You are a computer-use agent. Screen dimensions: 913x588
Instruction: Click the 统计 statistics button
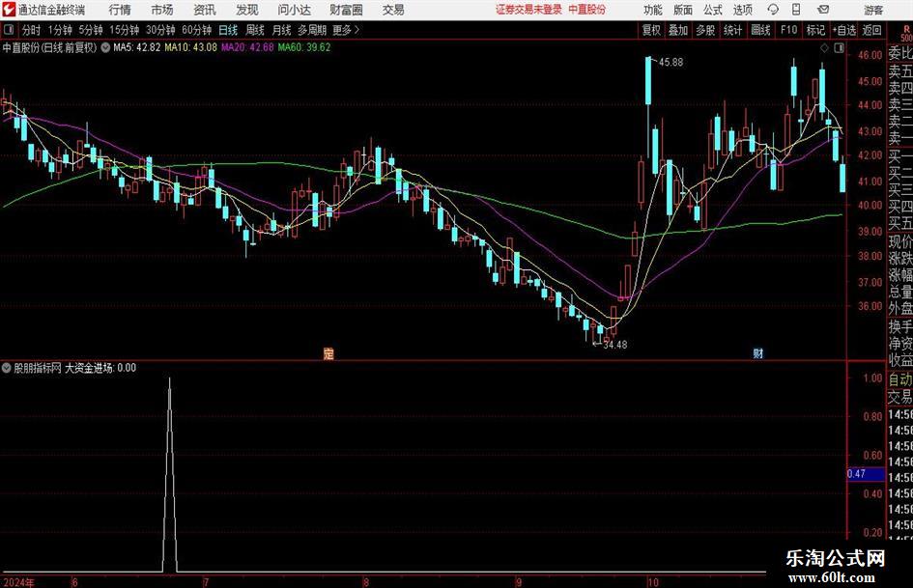point(732,30)
